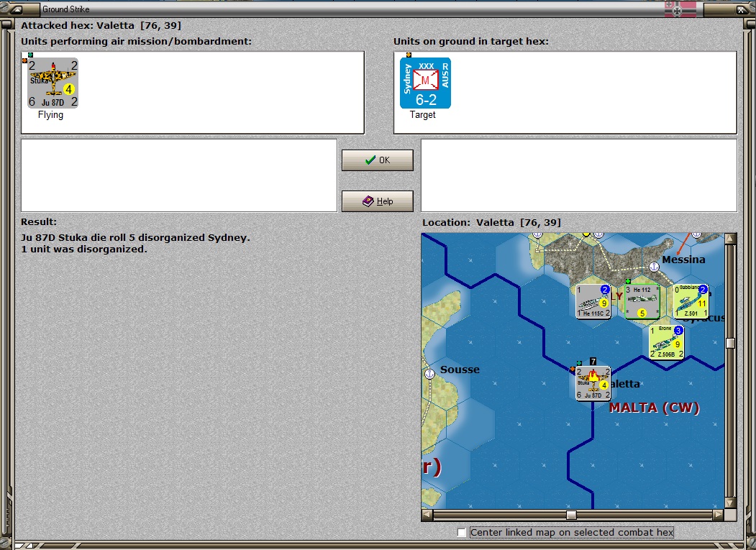Screen dimensions: 756x550
Task: Click the Ju 87D Stuka counter at Valetta on map
Action: (593, 383)
